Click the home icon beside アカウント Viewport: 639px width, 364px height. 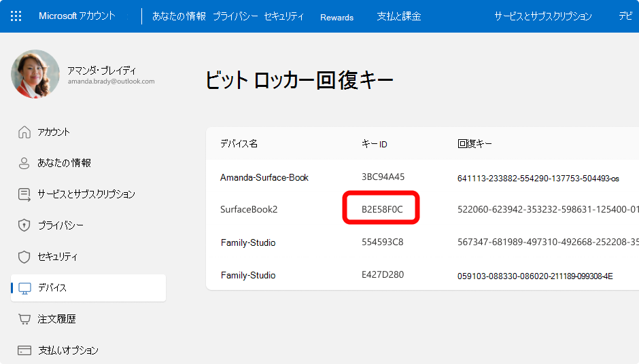click(24, 132)
